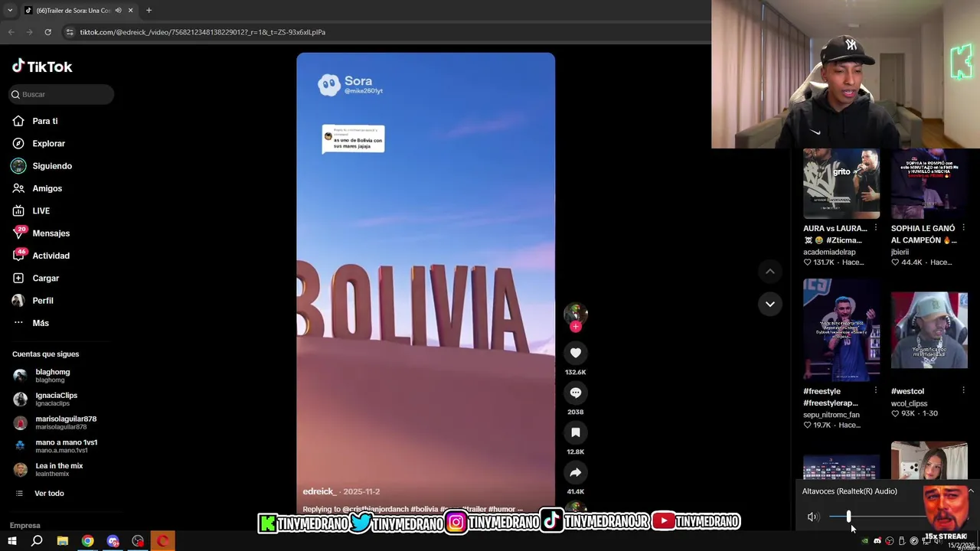Go to previous video with up chevron
Image resolution: width=980 pixels, height=551 pixels.
pyautogui.click(x=770, y=272)
